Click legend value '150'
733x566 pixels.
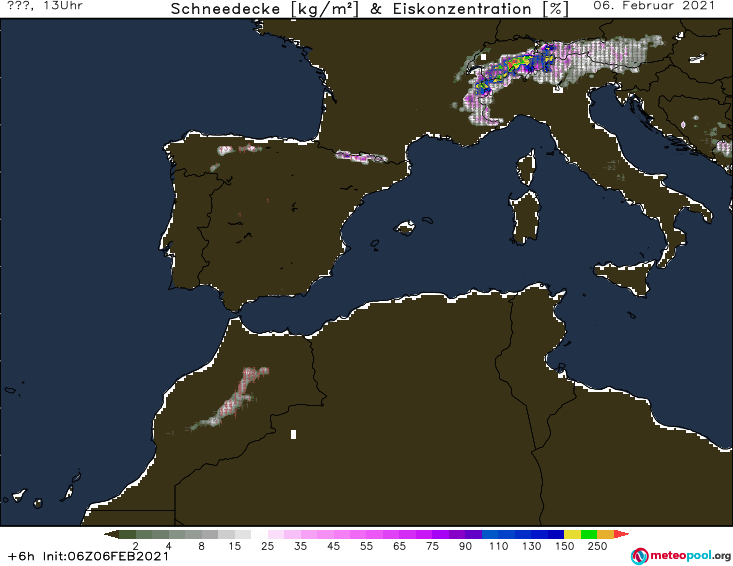(x=564, y=546)
